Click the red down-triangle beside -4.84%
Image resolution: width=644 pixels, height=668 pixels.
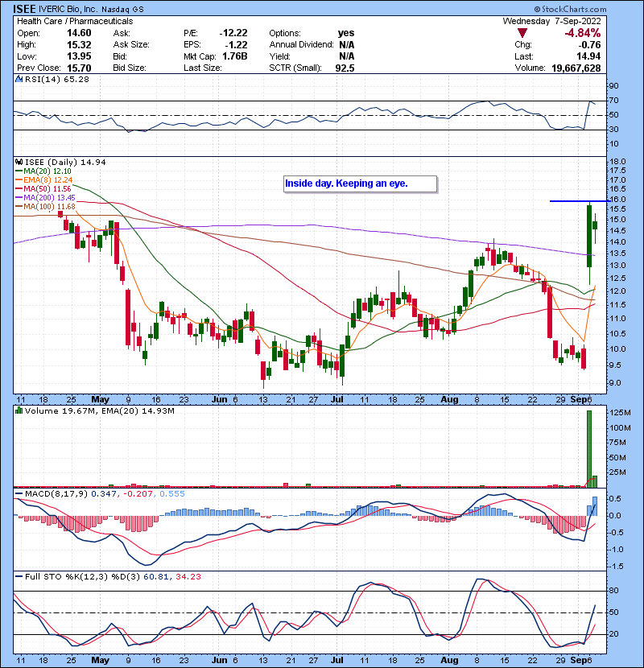(522, 33)
